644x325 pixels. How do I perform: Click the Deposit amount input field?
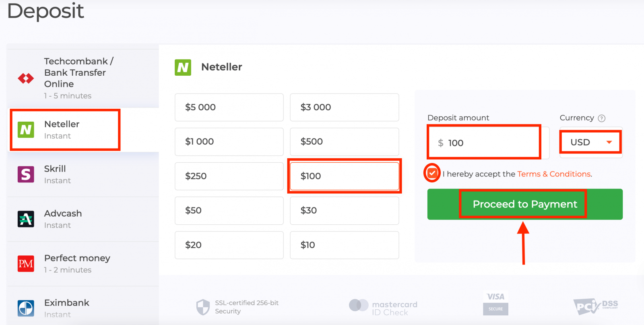pyautogui.click(x=487, y=143)
